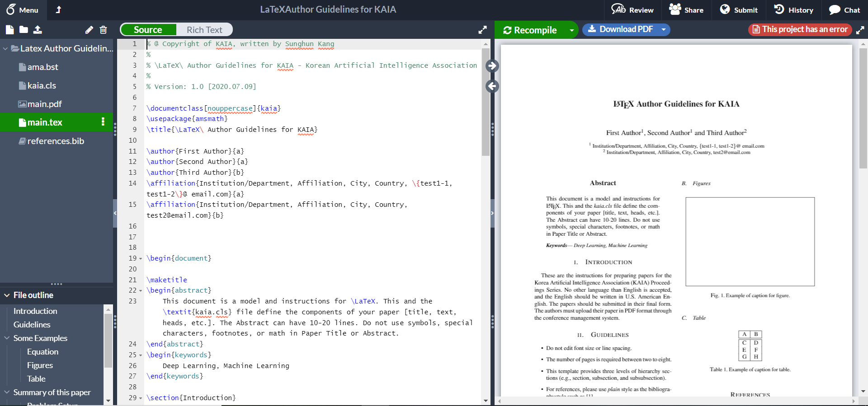
Task: Click the delete trash icon
Action: (103, 30)
